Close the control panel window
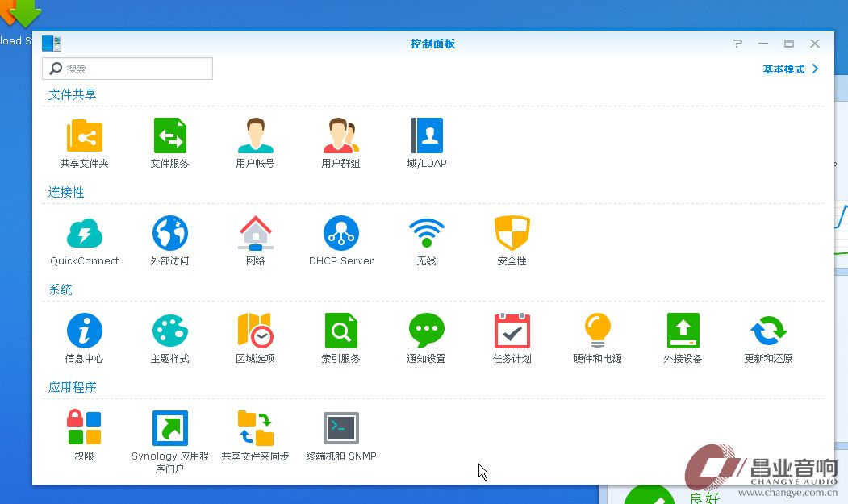This screenshot has height=504, width=848. click(x=815, y=44)
